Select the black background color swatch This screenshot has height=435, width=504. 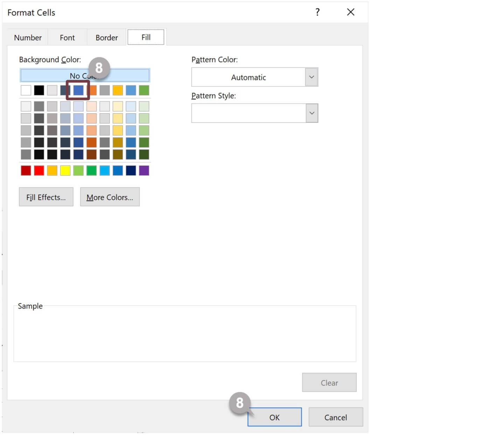point(38,90)
